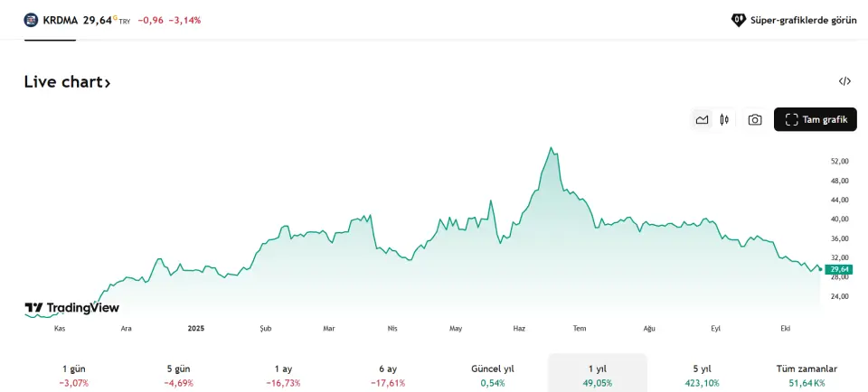868x392 pixels.
Task: Select the 5 yıl time range
Action: [x=702, y=375]
